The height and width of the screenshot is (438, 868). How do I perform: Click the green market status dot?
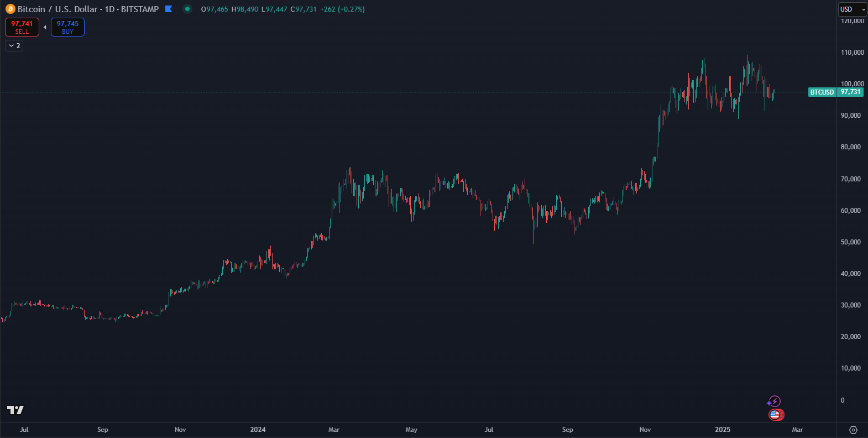187,9
